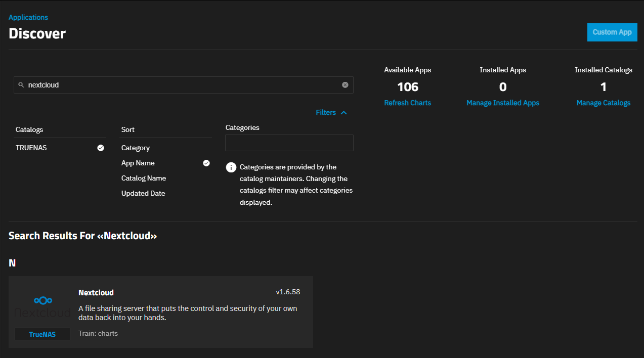
Task: Click the 106 available apps count
Action: (408, 87)
